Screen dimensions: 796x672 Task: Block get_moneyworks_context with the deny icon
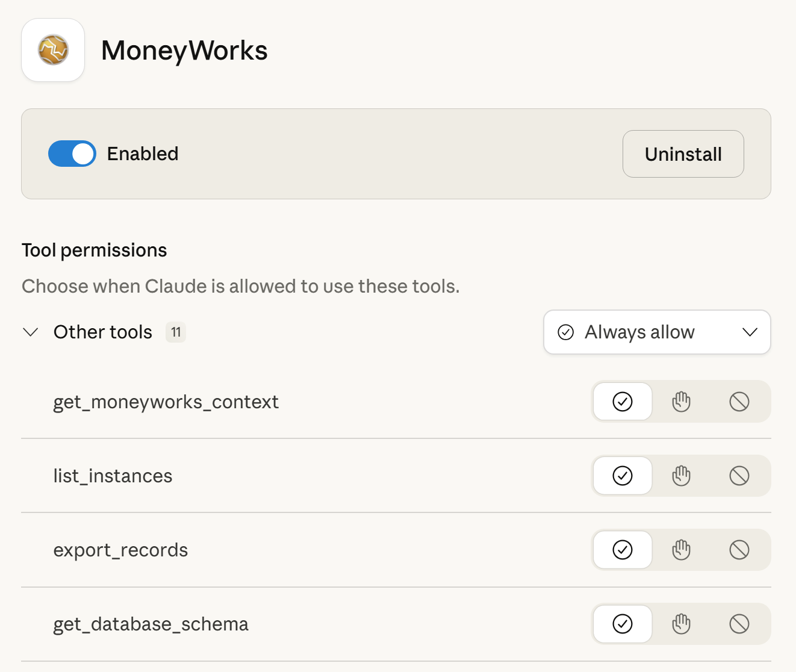pos(739,402)
